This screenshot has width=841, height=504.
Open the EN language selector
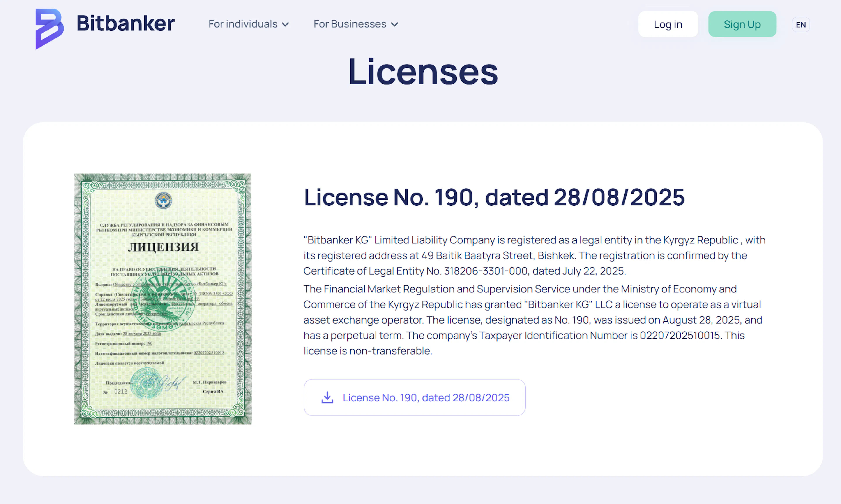(x=800, y=24)
